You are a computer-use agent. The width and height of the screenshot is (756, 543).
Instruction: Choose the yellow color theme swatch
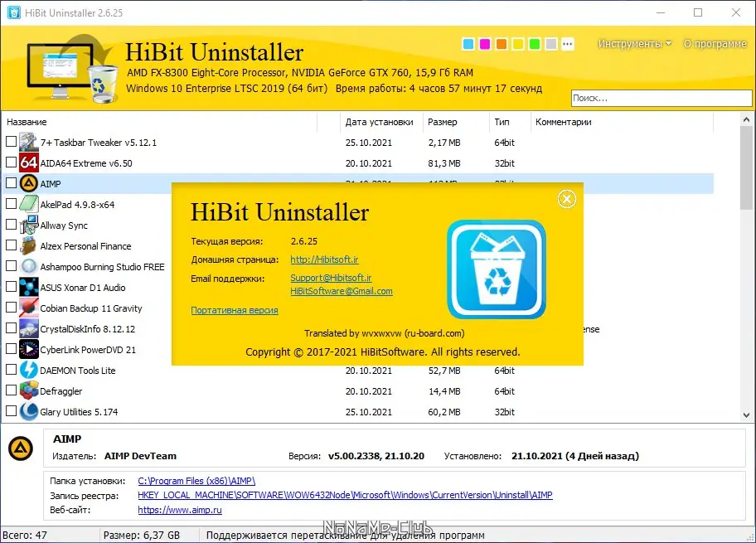coord(518,45)
